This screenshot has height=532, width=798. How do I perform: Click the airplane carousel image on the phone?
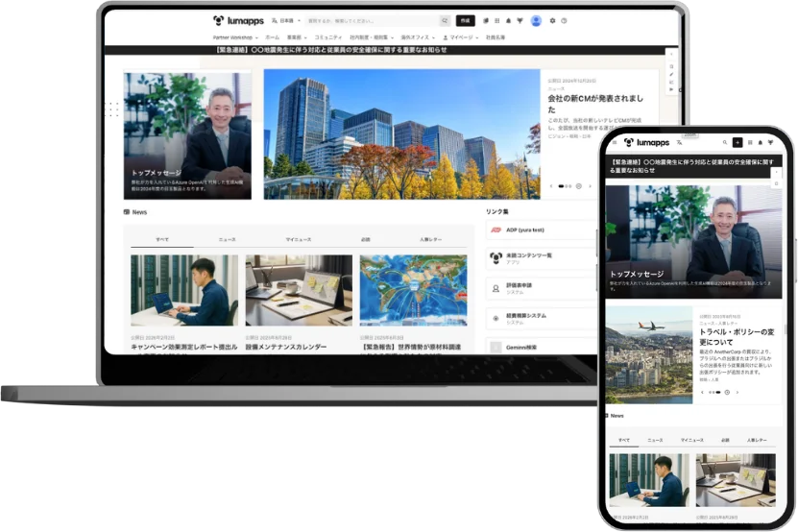(649, 355)
